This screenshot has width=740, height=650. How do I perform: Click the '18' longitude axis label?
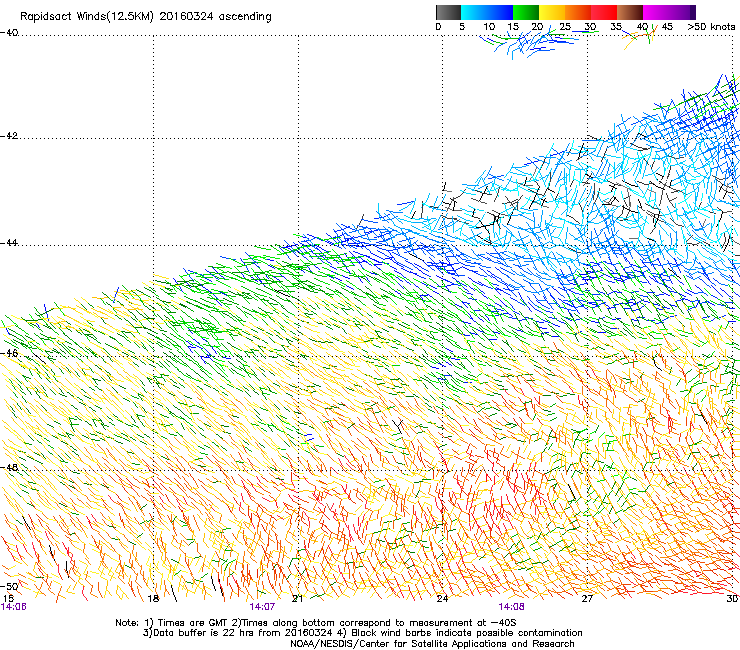click(153, 599)
